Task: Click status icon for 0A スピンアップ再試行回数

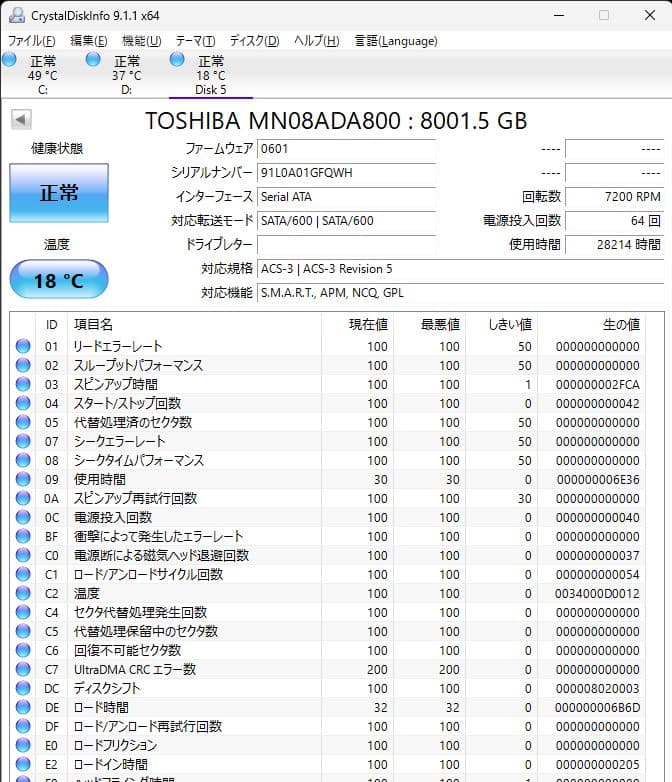Action: (x=23, y=498)
